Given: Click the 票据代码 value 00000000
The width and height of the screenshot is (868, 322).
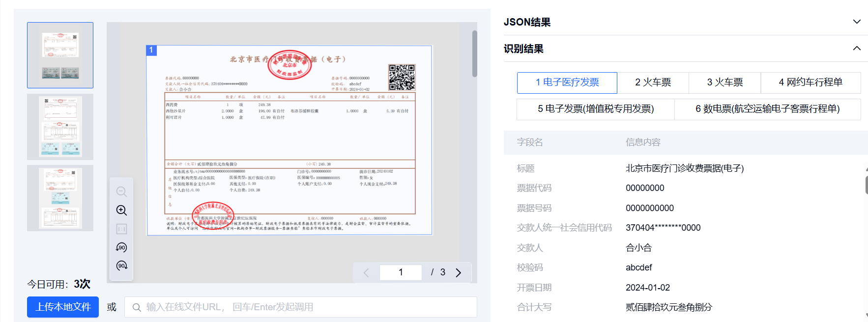Looking at the screenshot, I should tap(645, 188).
